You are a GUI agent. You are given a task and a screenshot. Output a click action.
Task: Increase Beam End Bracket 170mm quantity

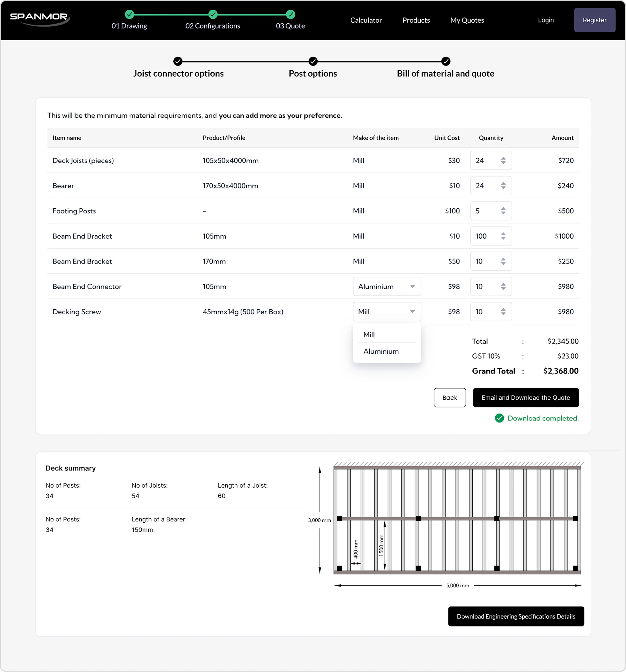(x=503, y=259)
